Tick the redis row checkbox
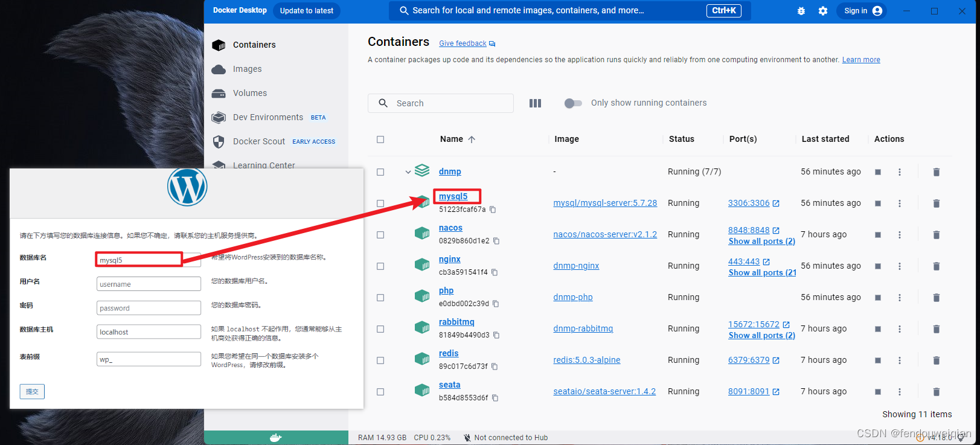This screenshot has width=980, height=445. coord(380,360)
